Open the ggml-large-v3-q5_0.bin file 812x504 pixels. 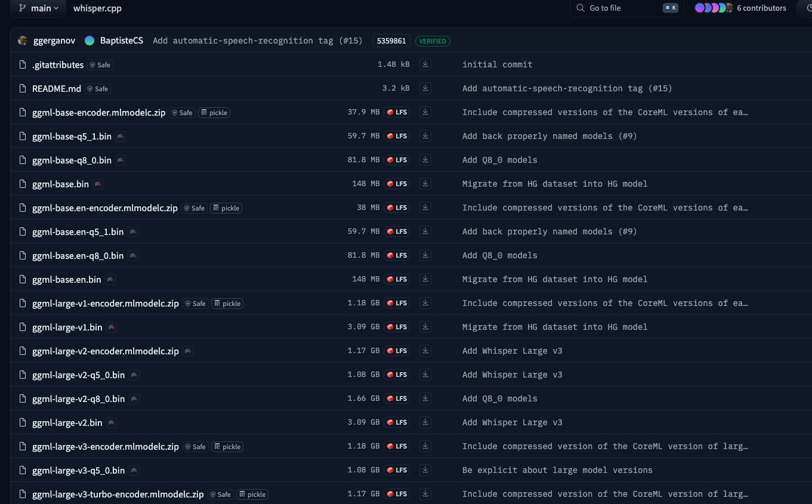[78, 470]
